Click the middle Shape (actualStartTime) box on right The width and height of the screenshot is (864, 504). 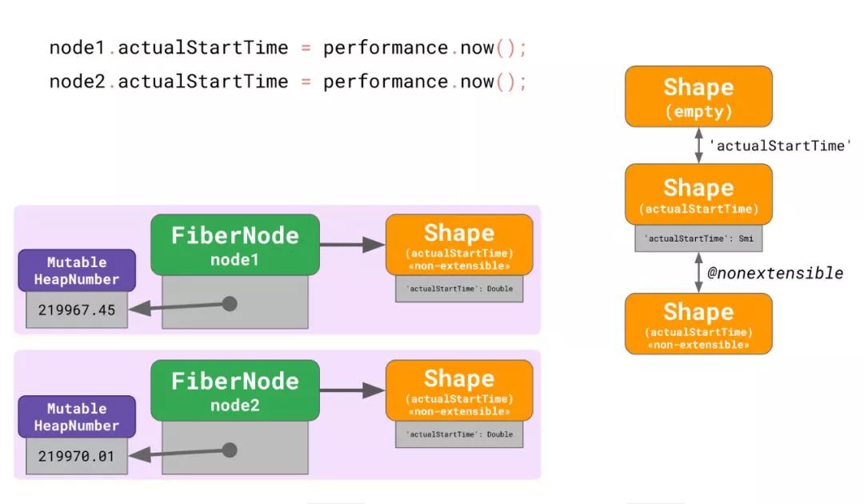pyautogui.click(x=698, y=195)
